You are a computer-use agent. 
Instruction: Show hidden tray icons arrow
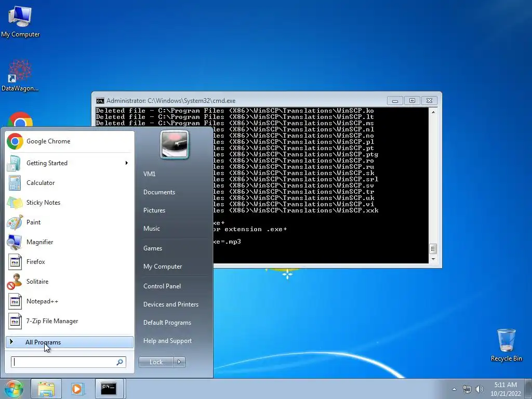454,389
